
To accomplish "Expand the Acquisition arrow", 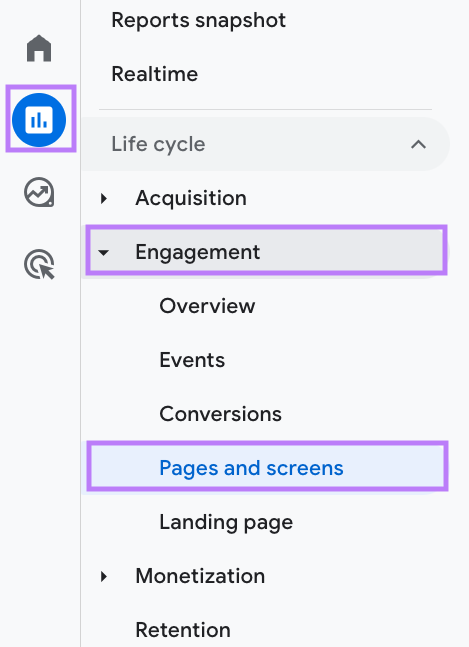I will click(x=104, y=198).
